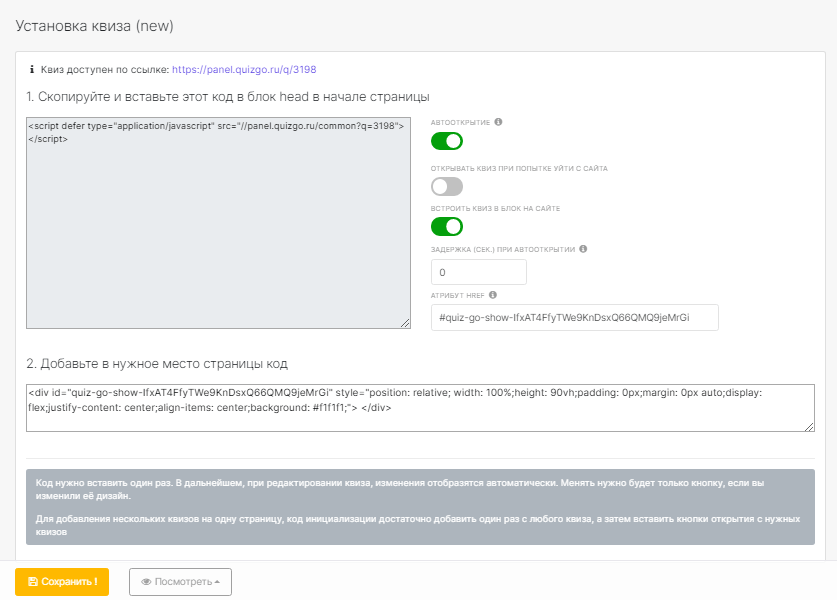Click the note 'Код нужно вставить один раз'

(x=400, y=490)
